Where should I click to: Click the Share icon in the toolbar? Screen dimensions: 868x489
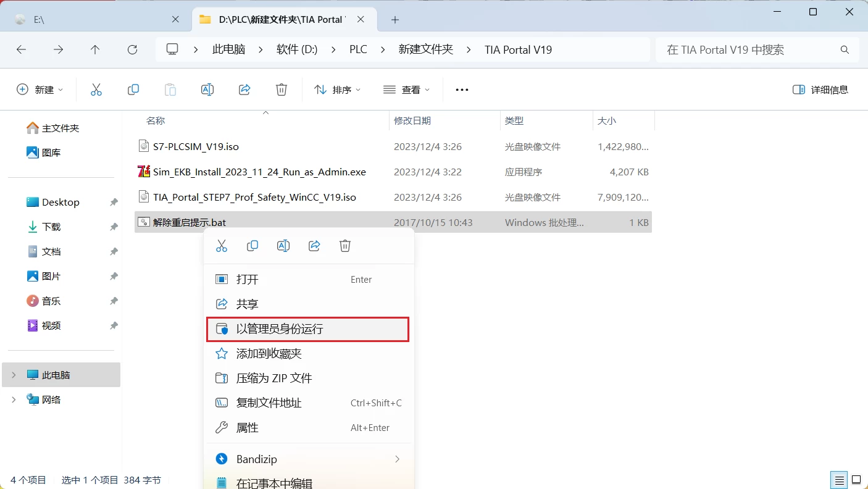pyautogui.click(x=244, y=90)
